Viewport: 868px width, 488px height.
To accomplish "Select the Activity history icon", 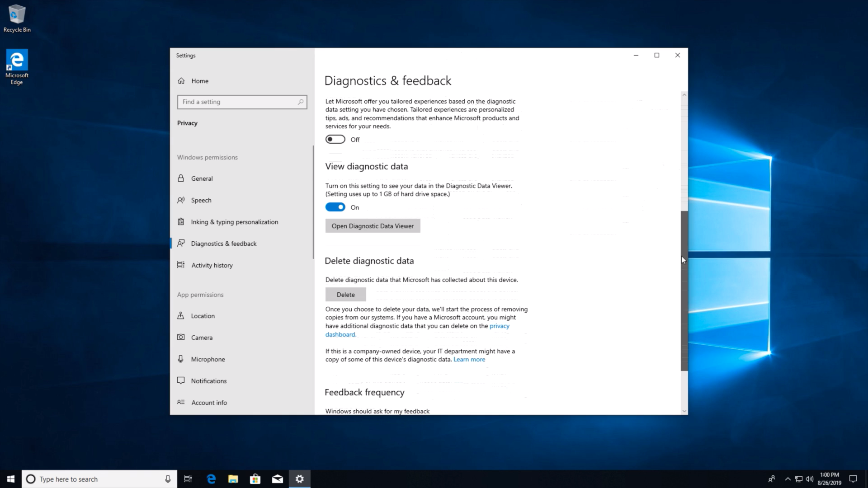I will click(181, 264).
